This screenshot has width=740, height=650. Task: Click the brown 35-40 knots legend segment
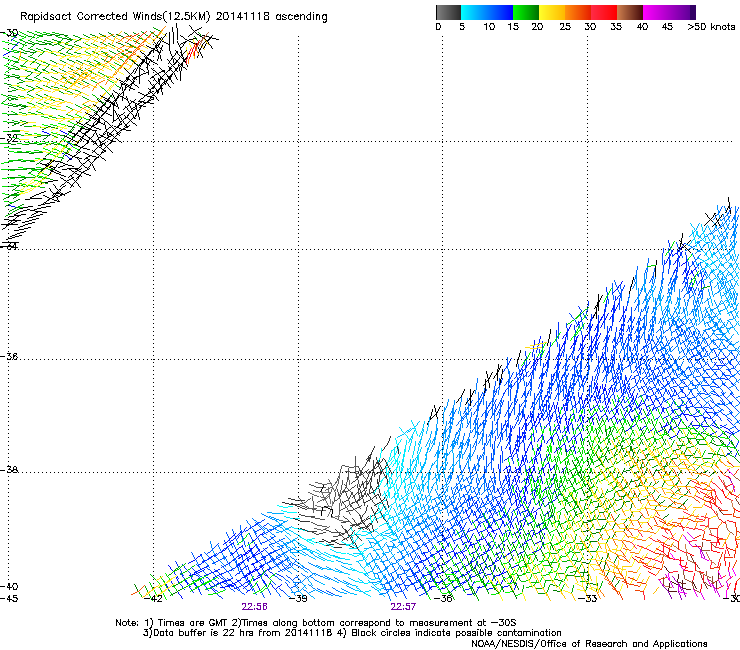point(630,12)
